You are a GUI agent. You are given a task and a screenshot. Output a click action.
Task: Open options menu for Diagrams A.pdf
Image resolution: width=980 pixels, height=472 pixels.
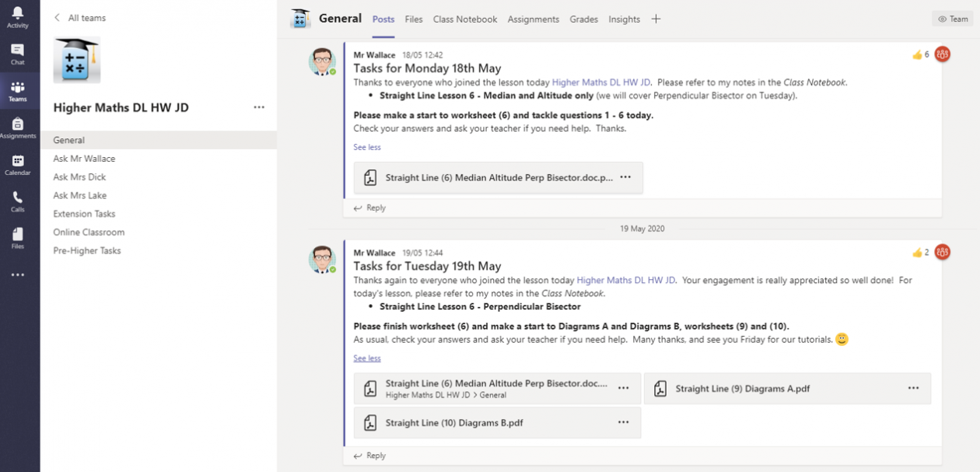(913, 388)
